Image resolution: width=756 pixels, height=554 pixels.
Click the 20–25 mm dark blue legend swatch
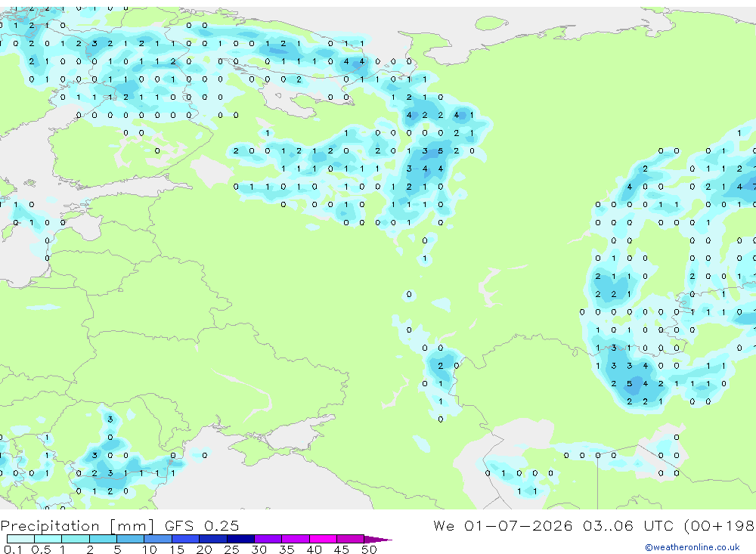[213, 539]
